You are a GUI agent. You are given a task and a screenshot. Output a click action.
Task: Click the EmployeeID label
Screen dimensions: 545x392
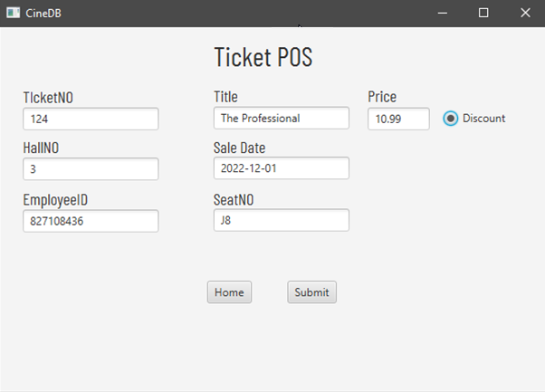(x=55, y=200)
